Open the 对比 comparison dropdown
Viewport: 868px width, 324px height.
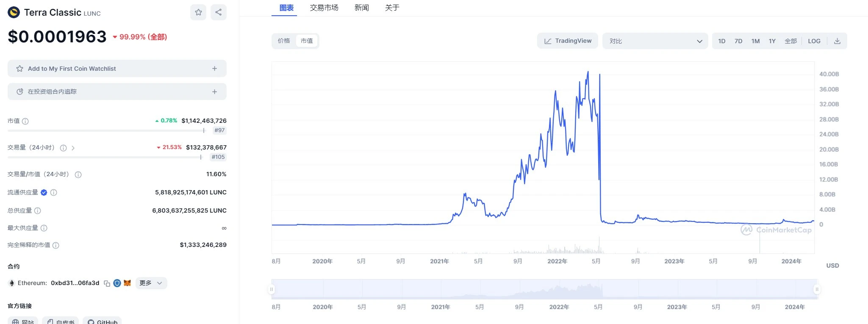tap(655, 41)
